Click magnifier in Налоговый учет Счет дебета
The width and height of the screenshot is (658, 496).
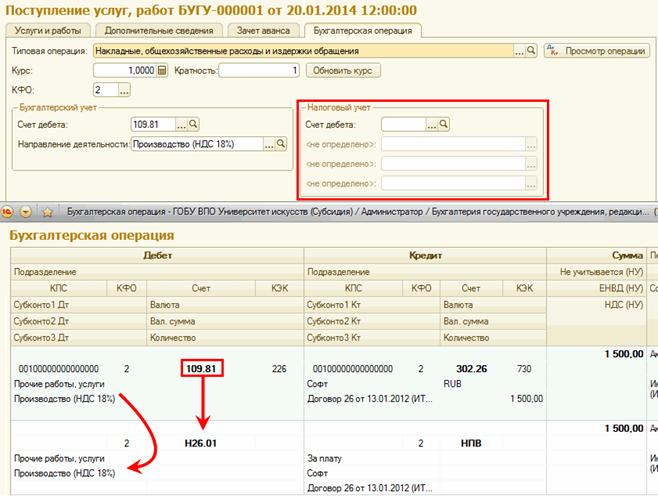443,125
